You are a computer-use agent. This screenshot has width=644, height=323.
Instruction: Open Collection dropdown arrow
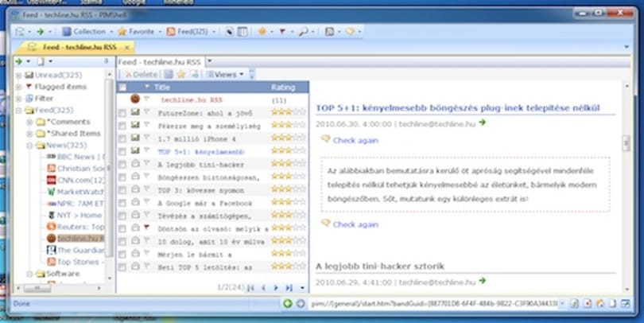(x=111, y=32)
